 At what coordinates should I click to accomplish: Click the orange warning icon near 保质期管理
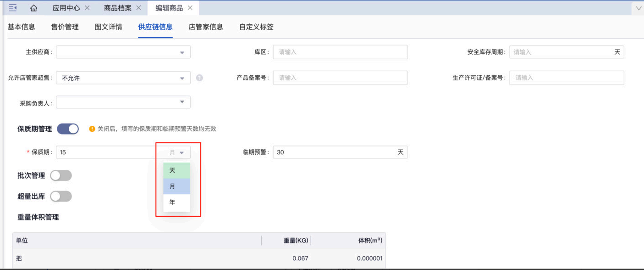pyautogui.click(x=92, y=129)
